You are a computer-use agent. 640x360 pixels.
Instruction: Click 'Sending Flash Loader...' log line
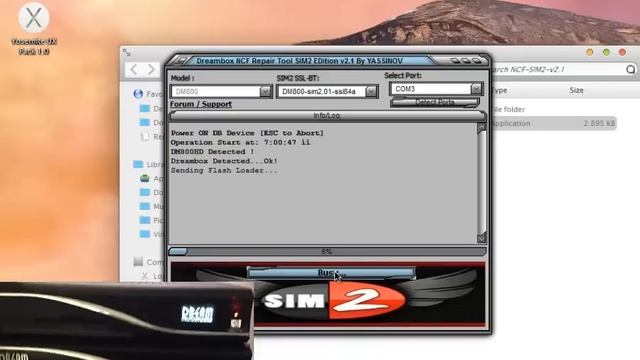click(224, 170)
